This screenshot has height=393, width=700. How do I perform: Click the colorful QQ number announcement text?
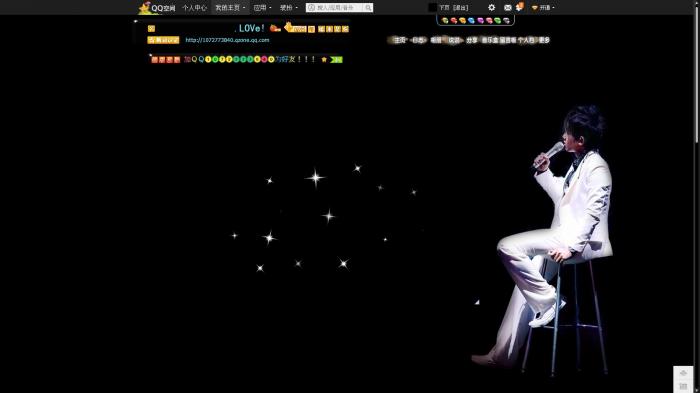tap(250, 59)
